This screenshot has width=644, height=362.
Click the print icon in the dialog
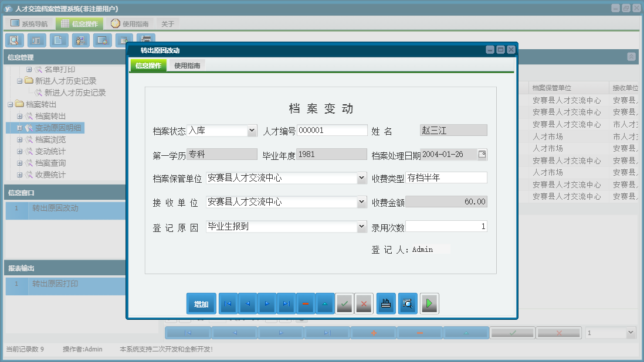click(x=386, y=303)
